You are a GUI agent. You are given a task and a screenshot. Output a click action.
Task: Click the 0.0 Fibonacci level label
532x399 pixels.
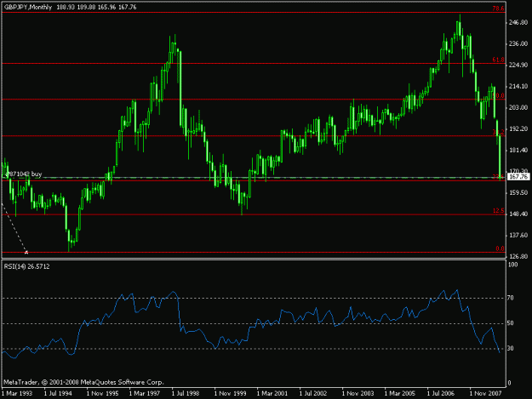click(x=500, y=248)
